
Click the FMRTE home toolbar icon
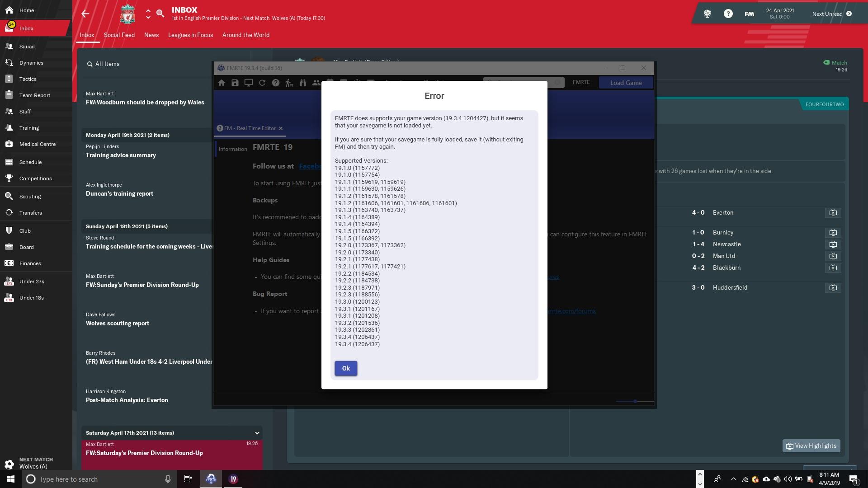click(222, 83)
